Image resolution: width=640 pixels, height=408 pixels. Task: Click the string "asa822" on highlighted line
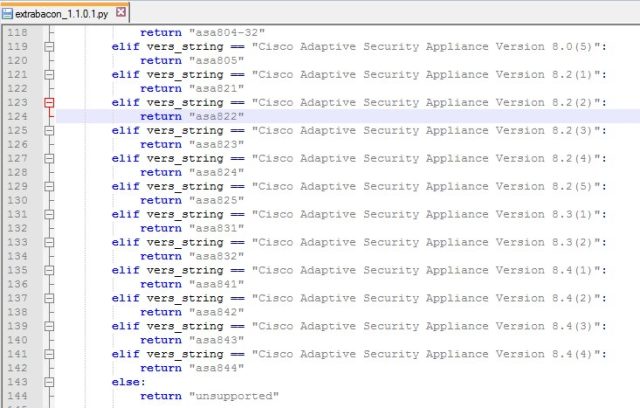click(x=216, y=116)
